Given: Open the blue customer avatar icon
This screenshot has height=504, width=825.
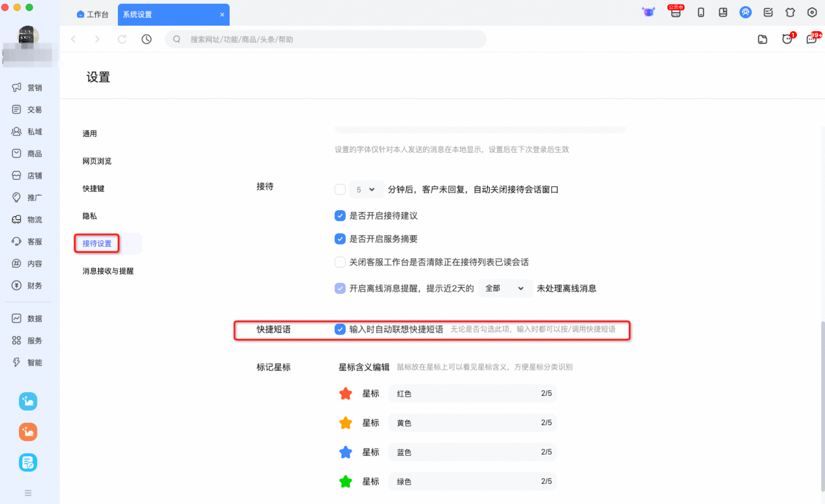Looking at the screenshot, I should pyautogui.click(x=745, y=13).
